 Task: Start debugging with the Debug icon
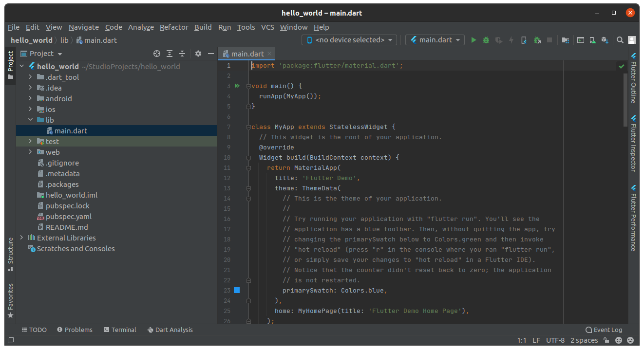tap(486, 39)
